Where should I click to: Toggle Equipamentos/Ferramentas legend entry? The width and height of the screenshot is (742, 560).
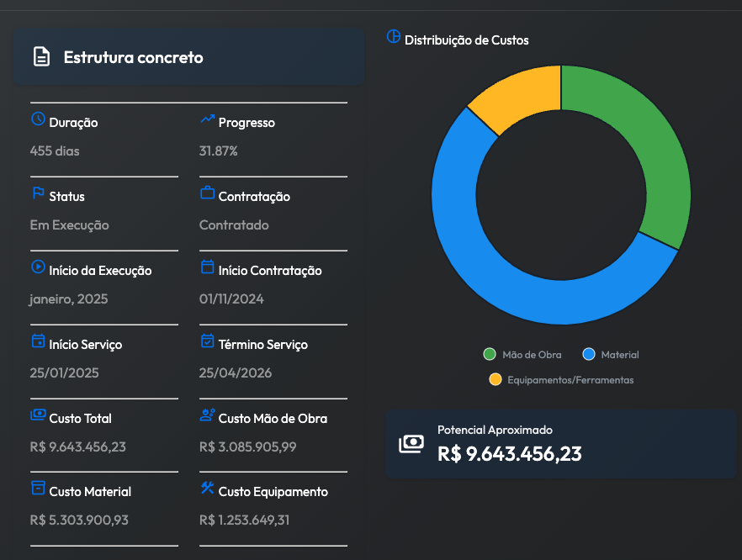pos(562,380)
